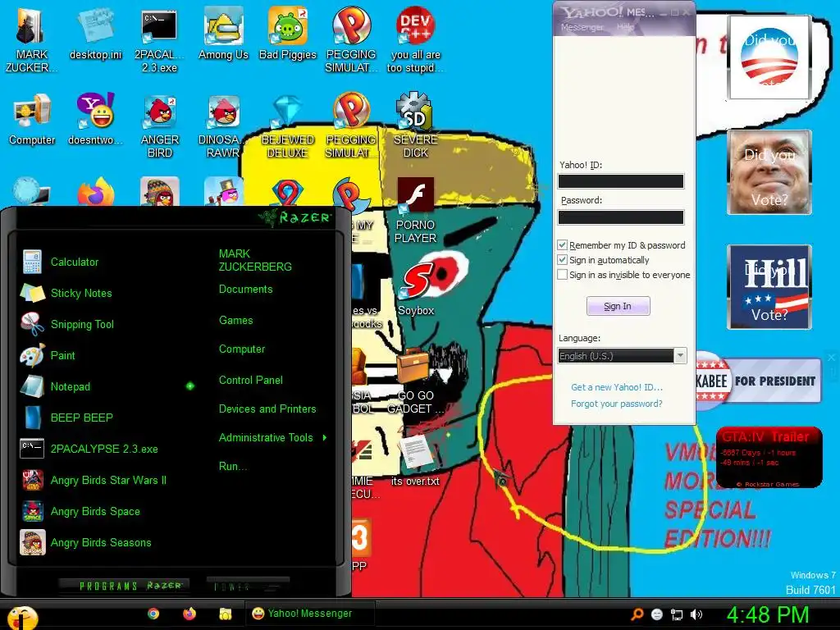Open the GO GO GADGET briefcase icon

click(415, 381)
